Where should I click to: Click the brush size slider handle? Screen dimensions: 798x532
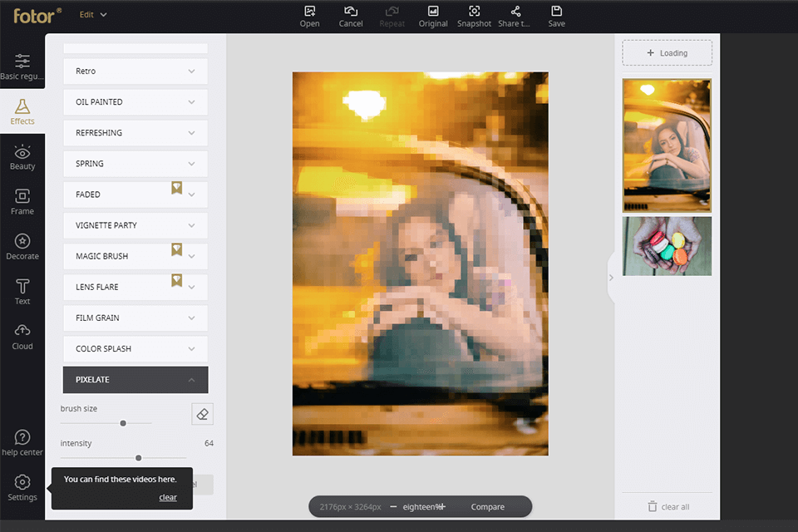click(x=123, y=423)
